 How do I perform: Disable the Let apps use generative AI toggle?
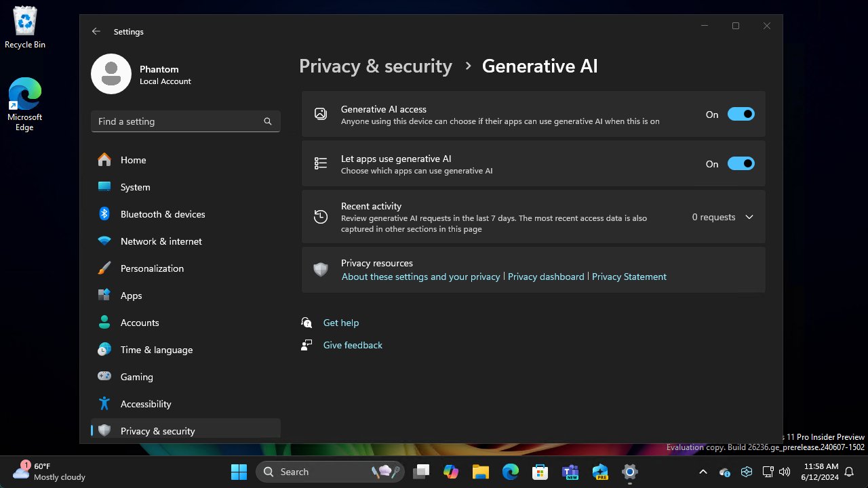tap(741, 164)
